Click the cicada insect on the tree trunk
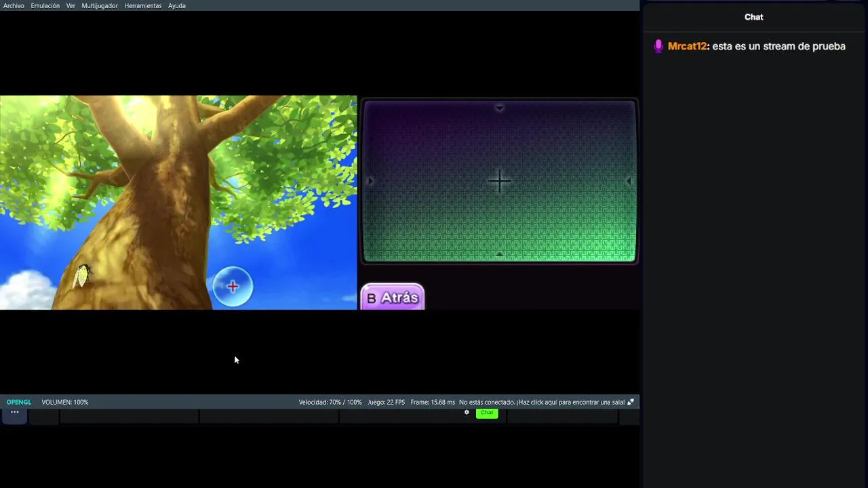Image resolution: width=868 pixels, height=488 pixels. point(81,276)
